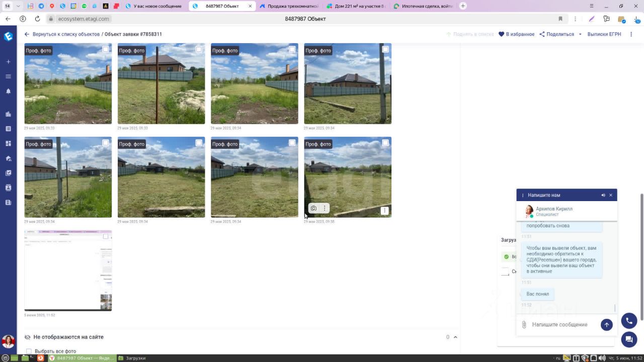This screenshot has width=644, height=362.
Task: Click the taskbar clock Чт, 5 июн, 11:52
Action: pyautogui.click(x=626, y=358)
